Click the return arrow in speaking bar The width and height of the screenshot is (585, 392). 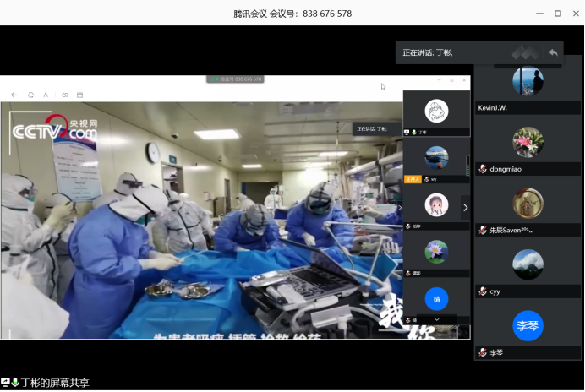click(553, 52)
